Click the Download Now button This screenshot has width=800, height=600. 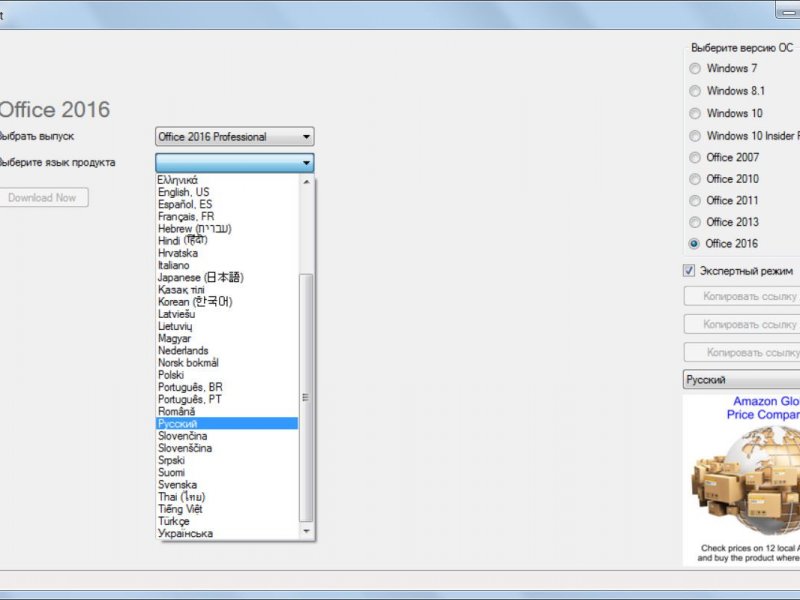click(42, 197)
